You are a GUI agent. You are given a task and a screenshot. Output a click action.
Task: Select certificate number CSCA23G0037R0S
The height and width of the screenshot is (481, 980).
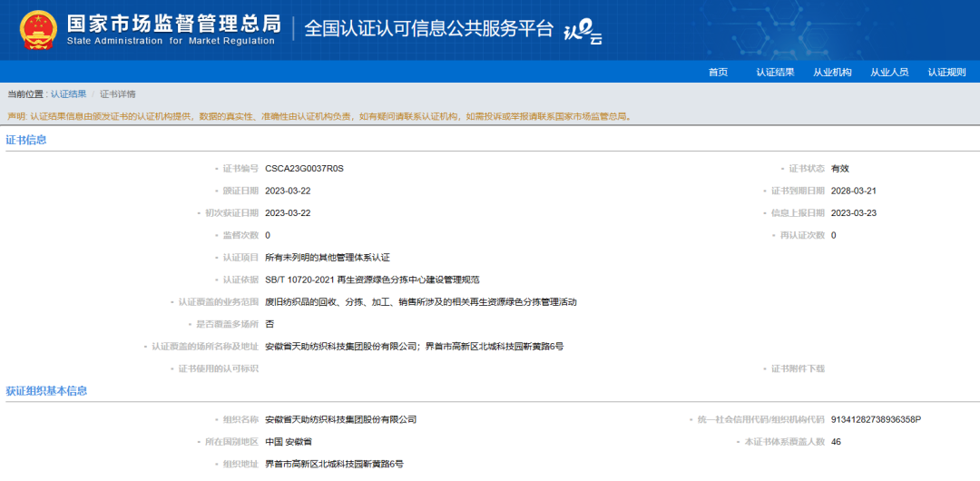pos(304,168)
